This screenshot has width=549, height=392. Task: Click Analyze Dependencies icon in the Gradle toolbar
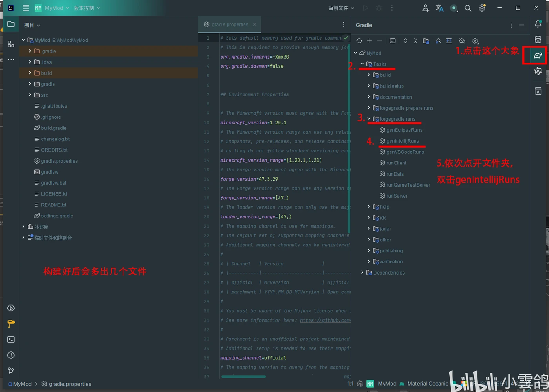438,41
